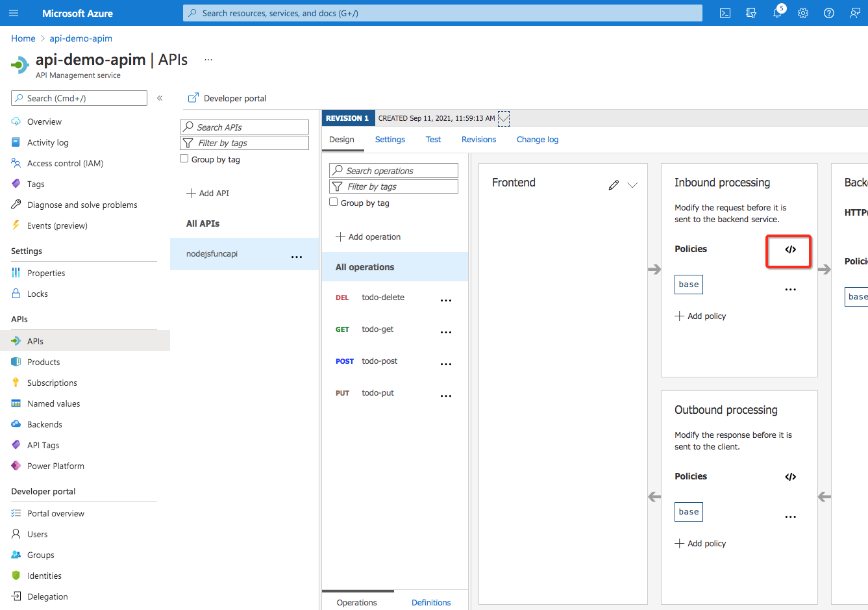This screenshot has height=610, width=868.
Task: Click the inbound base policy box
Action: (689, 285)
